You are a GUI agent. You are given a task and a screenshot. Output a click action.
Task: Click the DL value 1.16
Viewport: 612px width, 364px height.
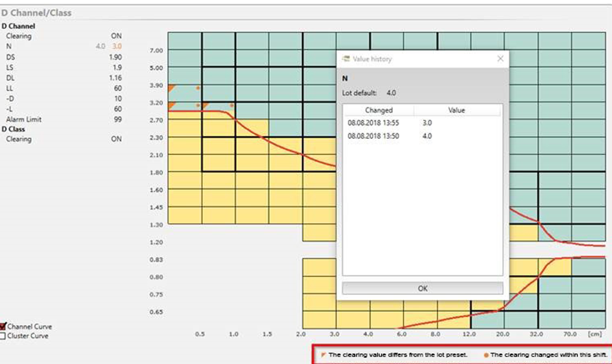pyautogui.click(x=115, y=78)
